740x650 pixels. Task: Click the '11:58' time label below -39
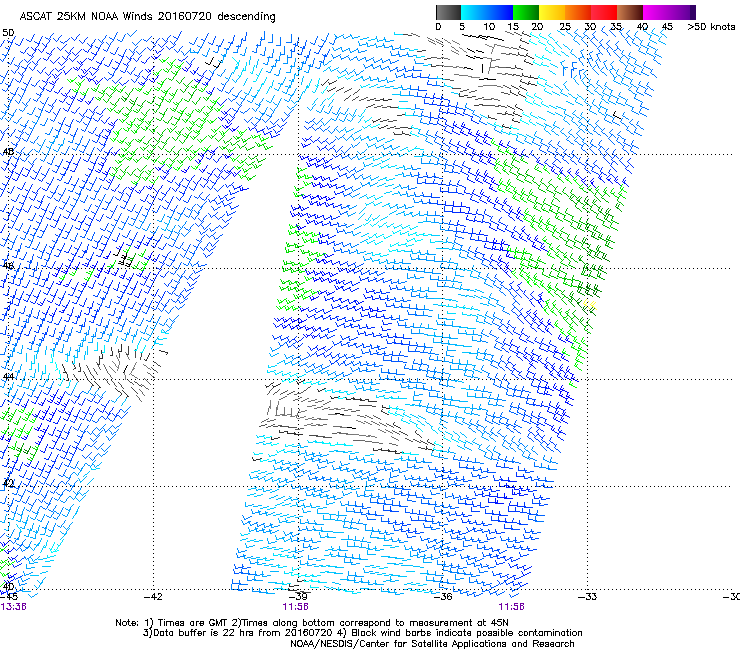(x=295, y=607)
